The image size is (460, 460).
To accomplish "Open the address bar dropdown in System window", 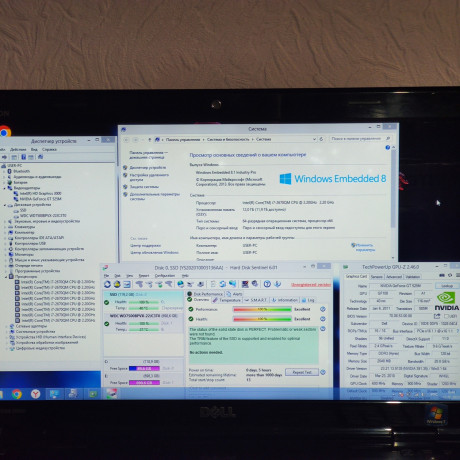I will (314, 139).
